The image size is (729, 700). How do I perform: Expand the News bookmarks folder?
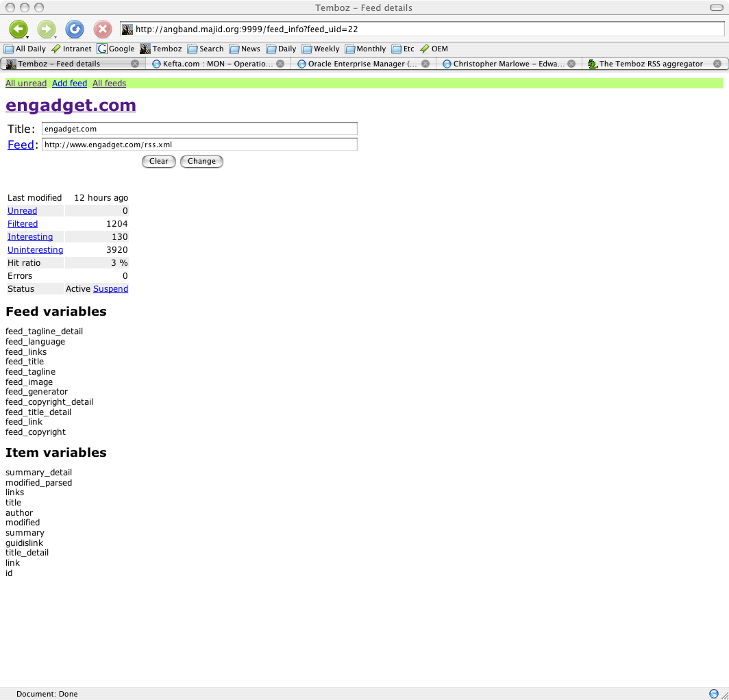point(245,49)
